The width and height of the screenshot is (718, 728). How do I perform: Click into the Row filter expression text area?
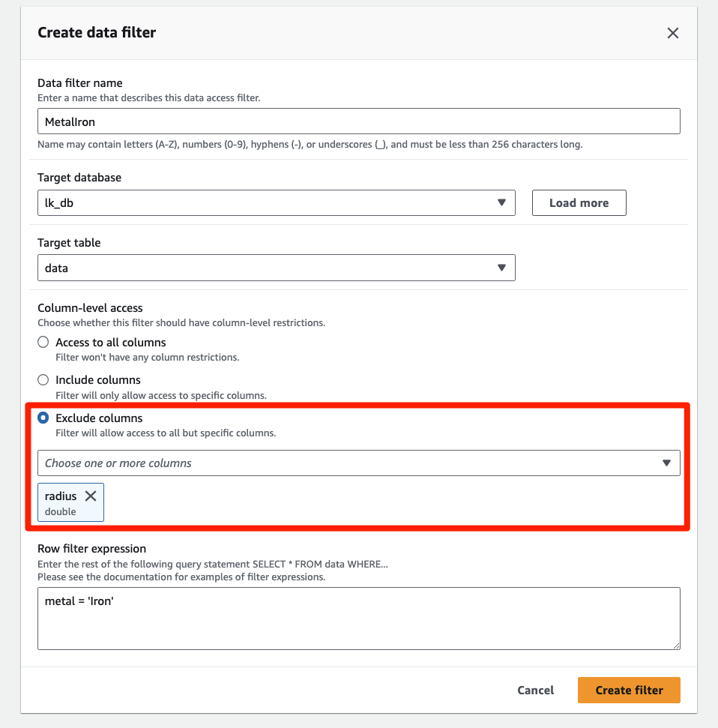coord(359,619)
